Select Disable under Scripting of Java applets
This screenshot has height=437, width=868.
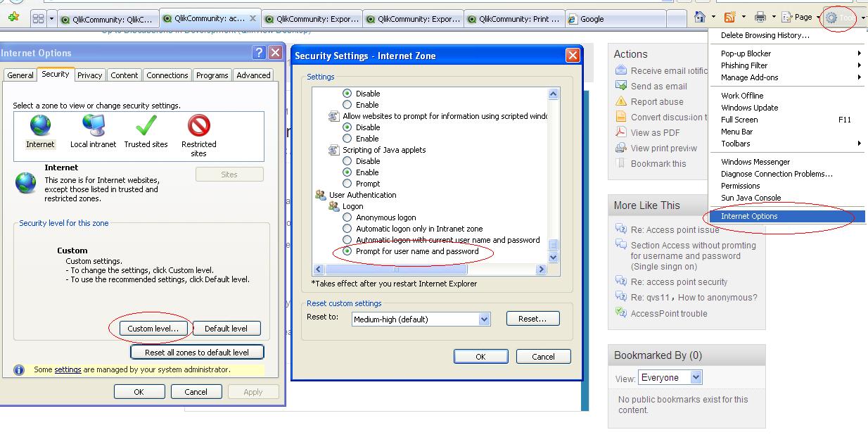point(347,161)
